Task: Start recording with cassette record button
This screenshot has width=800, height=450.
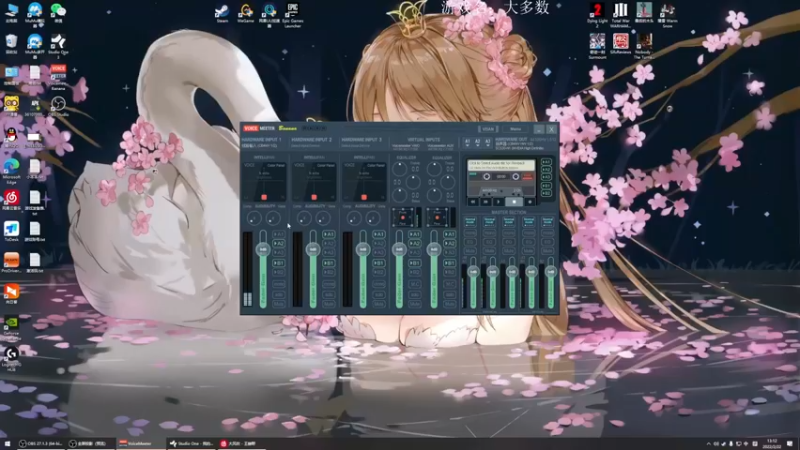Action: [x=530, y=202]
